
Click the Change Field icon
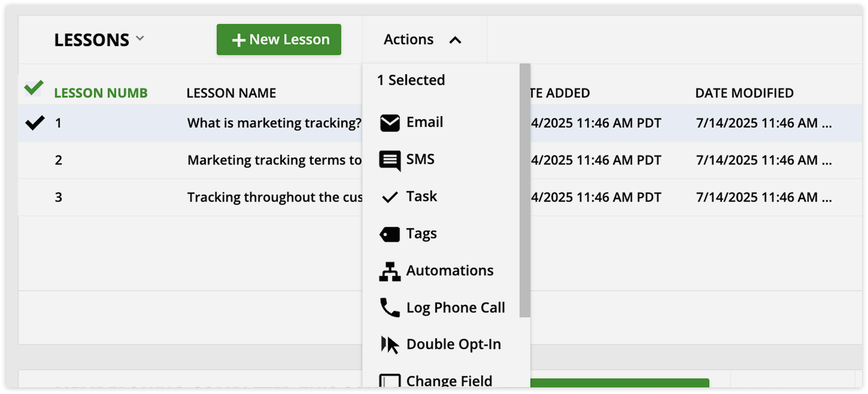click(390, 381)
